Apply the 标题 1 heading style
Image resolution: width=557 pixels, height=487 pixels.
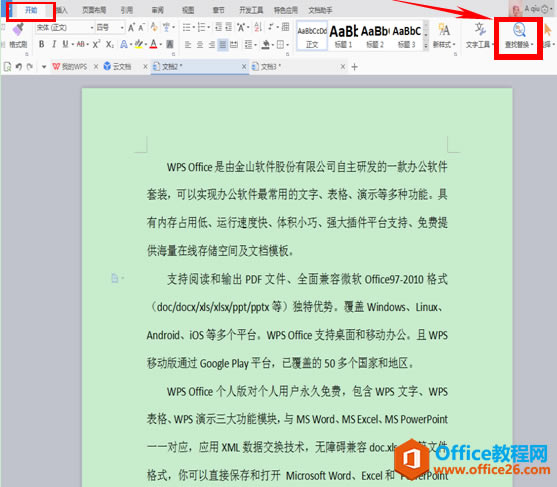tap(344, 36)
